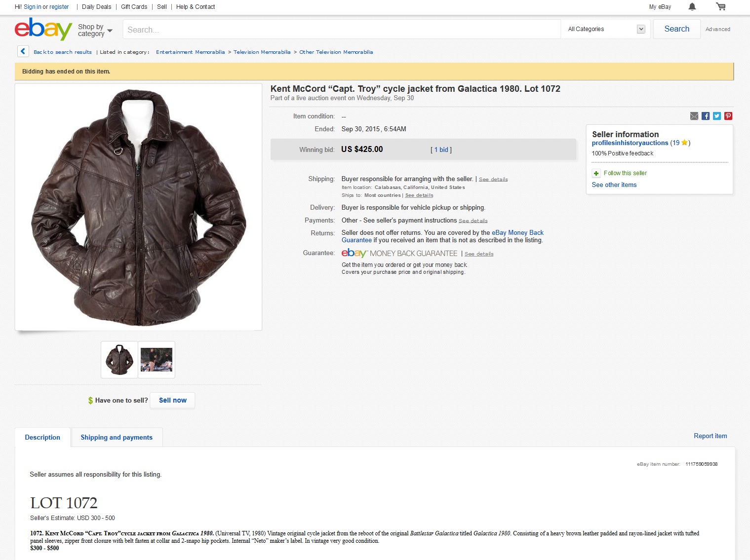Click the eBay logo
The width and height of the screenshot is (750, 560).
(43, 29)
